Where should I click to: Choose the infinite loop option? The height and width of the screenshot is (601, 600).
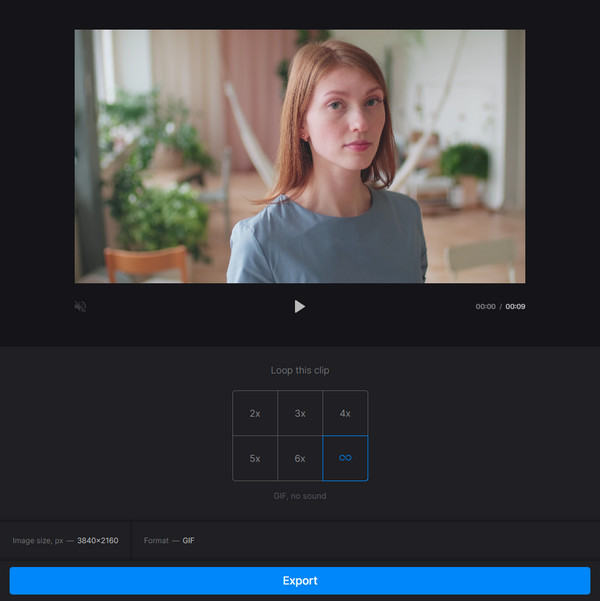(345, 458)
